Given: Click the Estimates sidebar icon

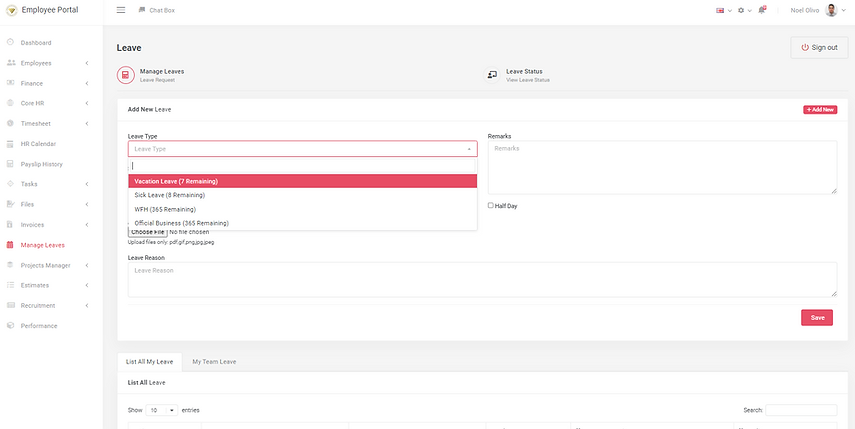Looking at the screenshot, I should click(x=10, y=285).
